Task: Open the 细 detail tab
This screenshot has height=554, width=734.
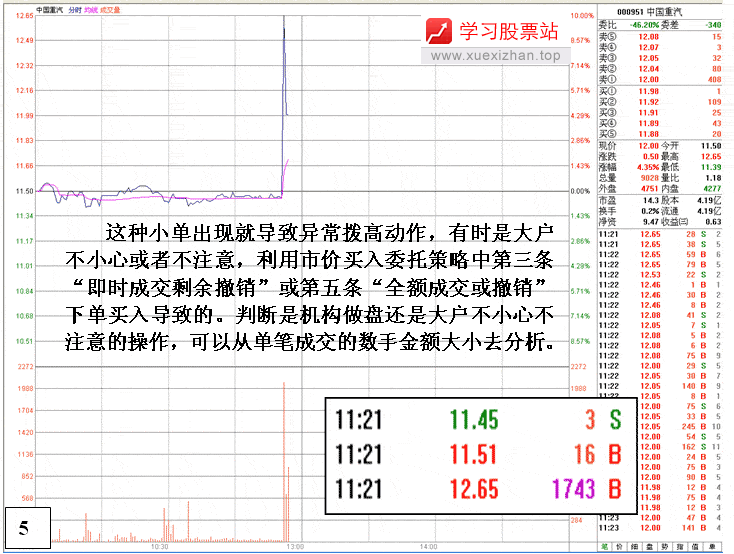Action: 634,547
